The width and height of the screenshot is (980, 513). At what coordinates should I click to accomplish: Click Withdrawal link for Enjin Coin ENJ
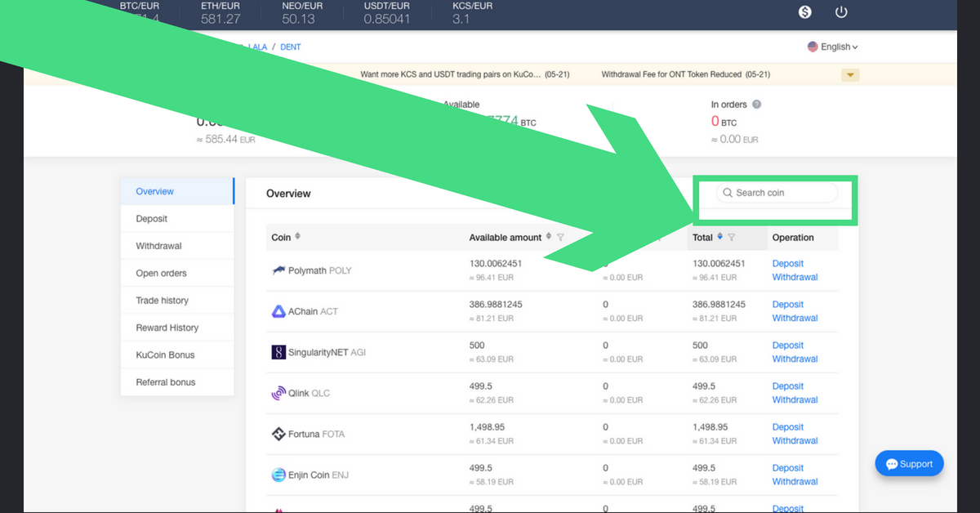pyautogui.click(x=795, y=481)
